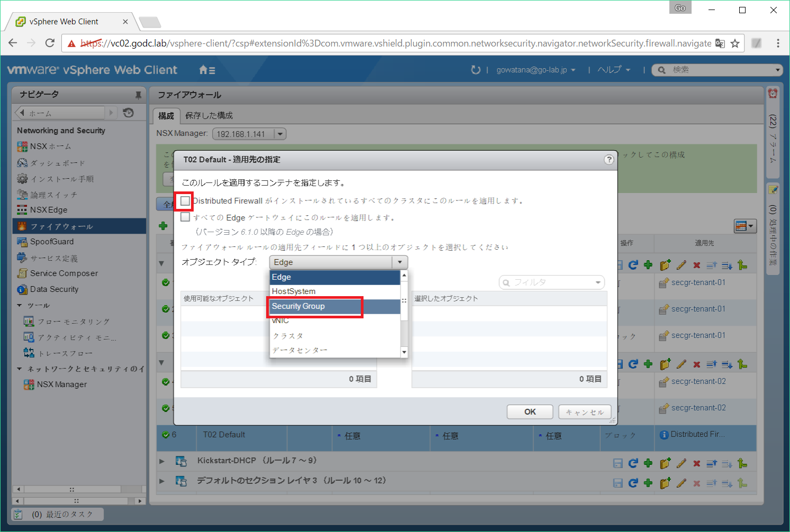Expand the Kickstart-DHCP section

coord(162,461)
